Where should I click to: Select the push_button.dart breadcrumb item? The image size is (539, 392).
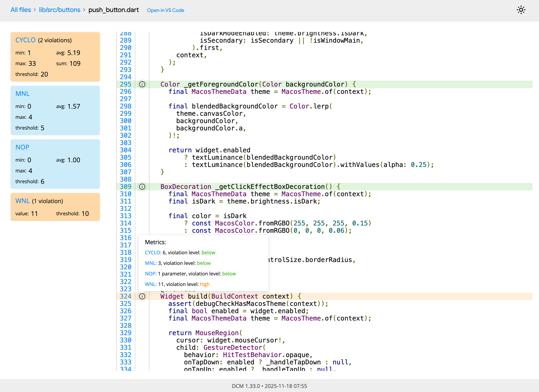tap(114, 10)
